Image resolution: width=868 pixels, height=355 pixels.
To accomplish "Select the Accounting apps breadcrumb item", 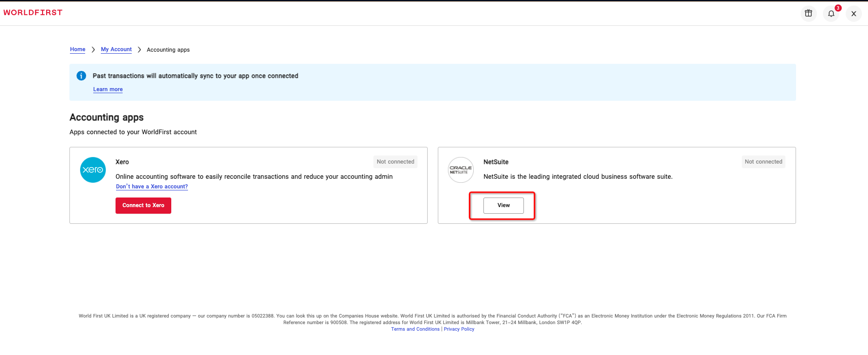I will click(168, 50).
